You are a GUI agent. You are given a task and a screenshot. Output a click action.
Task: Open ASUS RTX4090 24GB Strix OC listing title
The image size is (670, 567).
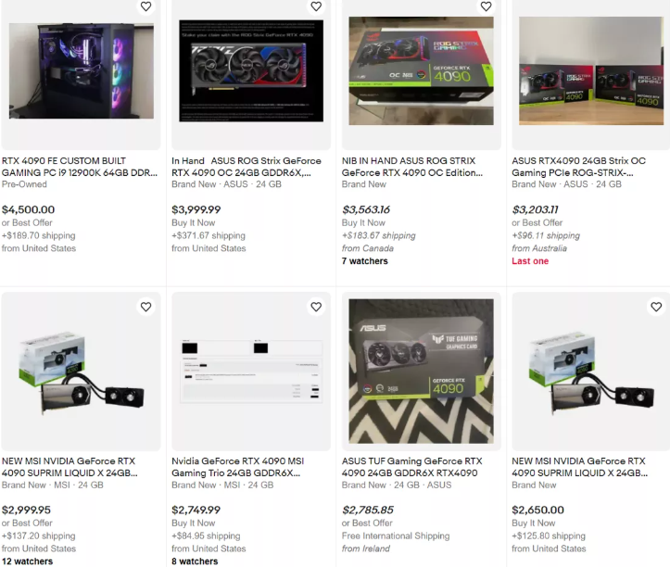click(579, 167)
